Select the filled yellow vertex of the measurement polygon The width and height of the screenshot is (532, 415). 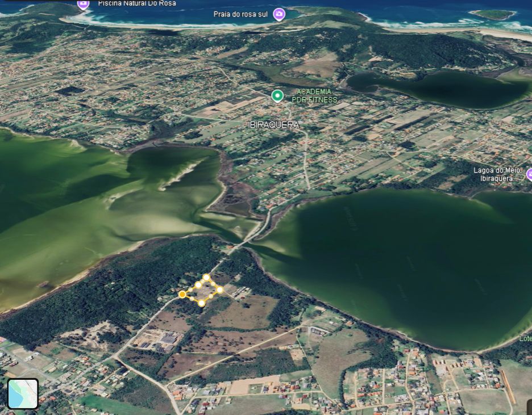point(182,294)
